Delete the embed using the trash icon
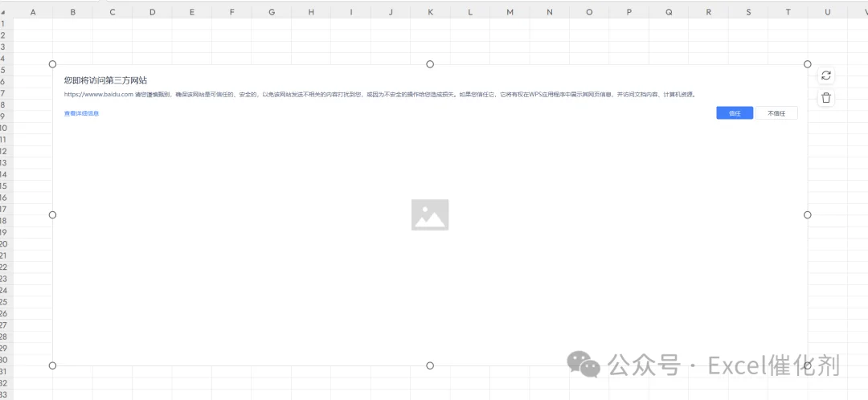 (826, 98)
